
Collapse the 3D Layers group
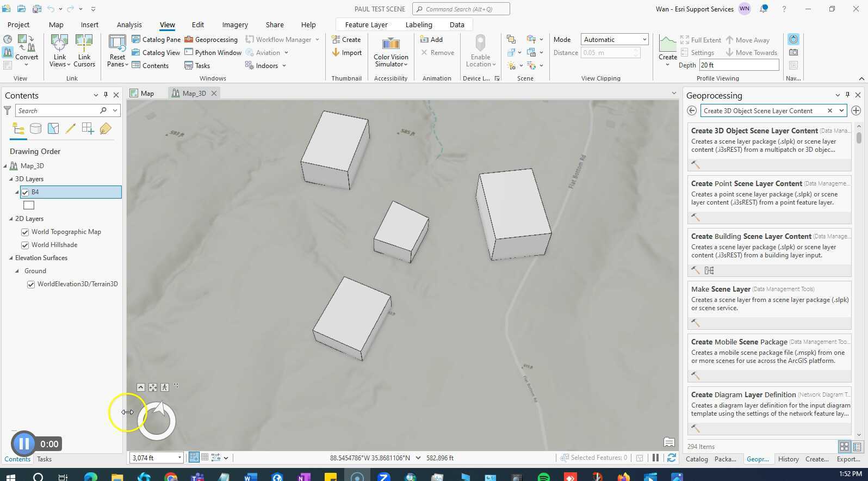tap(11, 179)
